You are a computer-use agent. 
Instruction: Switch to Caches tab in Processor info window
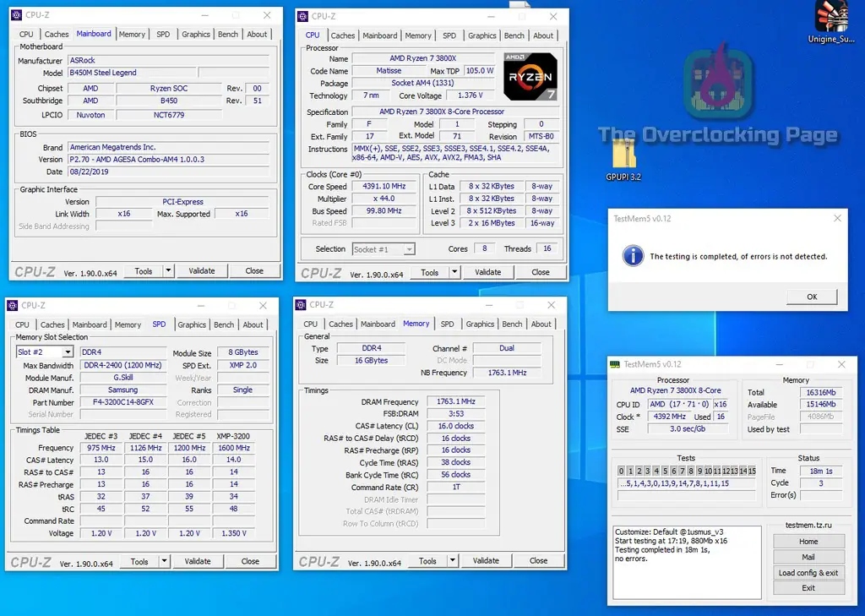pyautogui.click(x=343, y=35)
